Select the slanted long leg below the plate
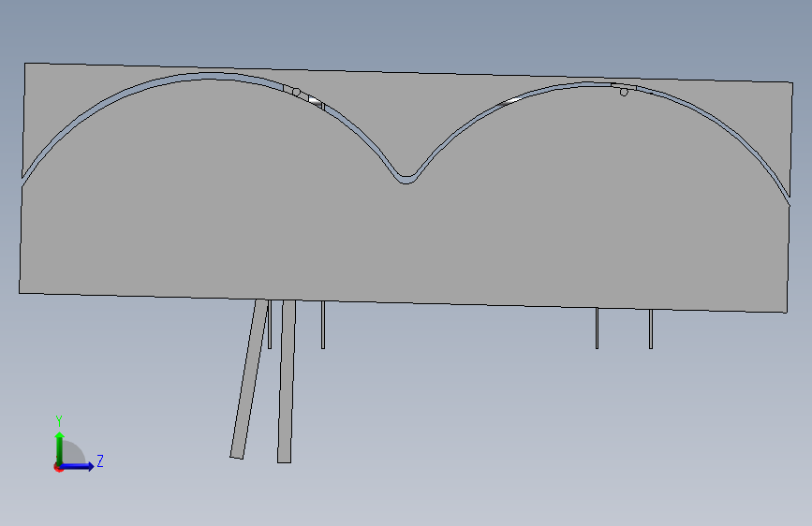812x526 pixels. [249, 378]
